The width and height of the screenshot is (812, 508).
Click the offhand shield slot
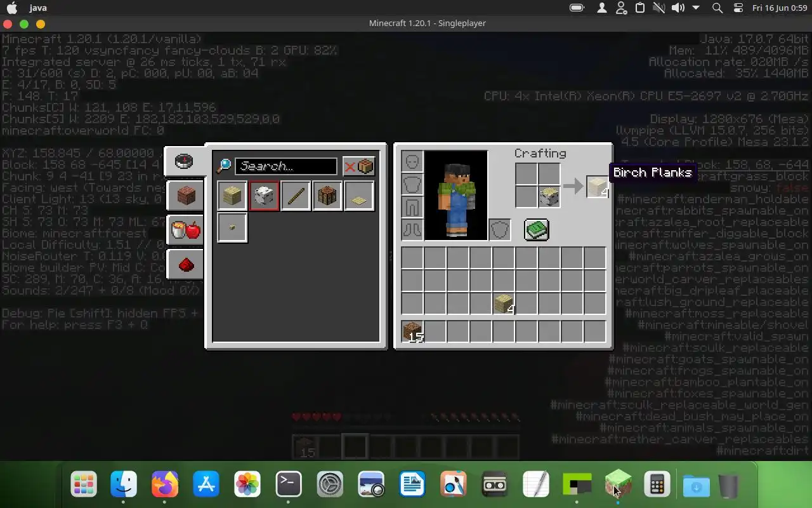coord(500,230)
